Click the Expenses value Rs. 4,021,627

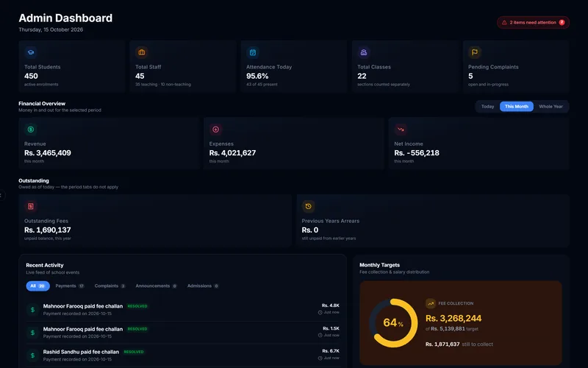[x=232, y=153]
